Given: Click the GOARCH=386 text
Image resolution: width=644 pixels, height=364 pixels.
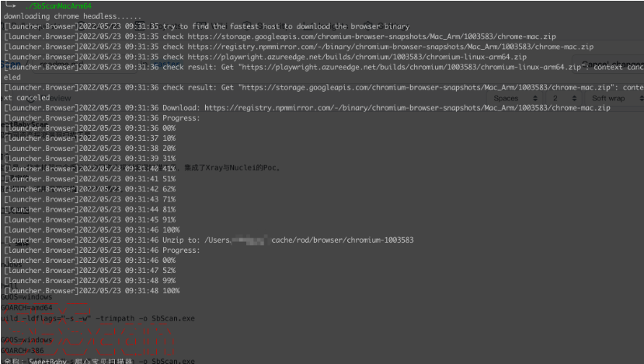Looking at the screenshot, I should pos(23,351).
